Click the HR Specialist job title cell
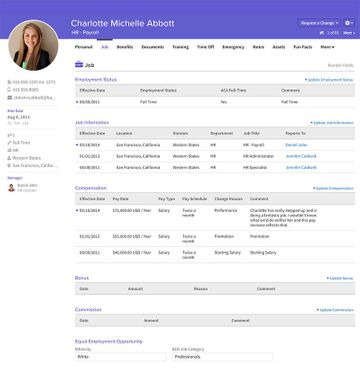This screenshot has height=369, width=360. click(x=255, y=167)
